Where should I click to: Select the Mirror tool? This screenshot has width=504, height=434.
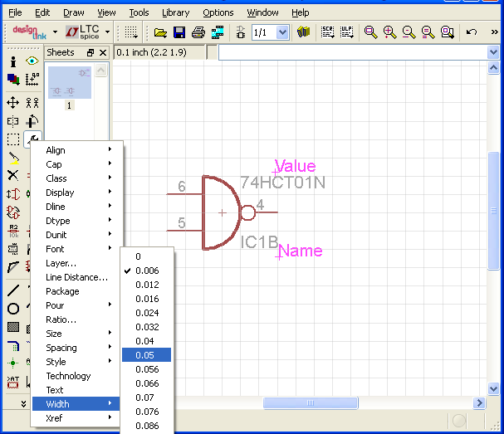[x=12, y=121]
